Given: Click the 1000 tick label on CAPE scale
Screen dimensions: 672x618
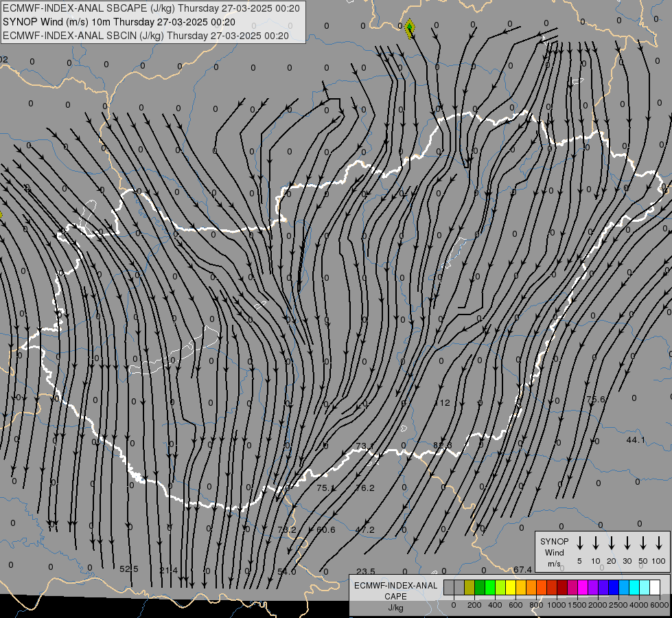Looking at the screenshot, I should pos(557,605).
